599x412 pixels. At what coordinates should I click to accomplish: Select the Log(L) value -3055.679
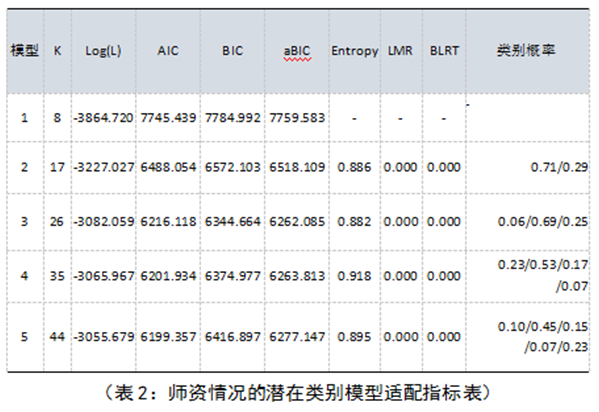103,337
